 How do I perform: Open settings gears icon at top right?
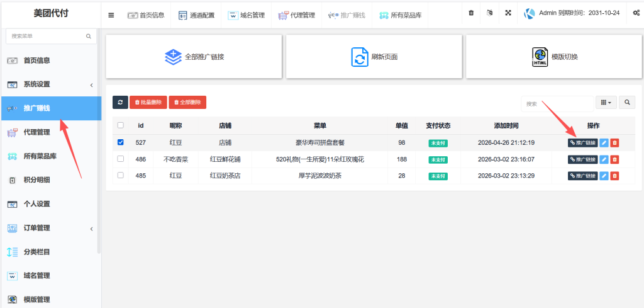[x=636, y=13]
